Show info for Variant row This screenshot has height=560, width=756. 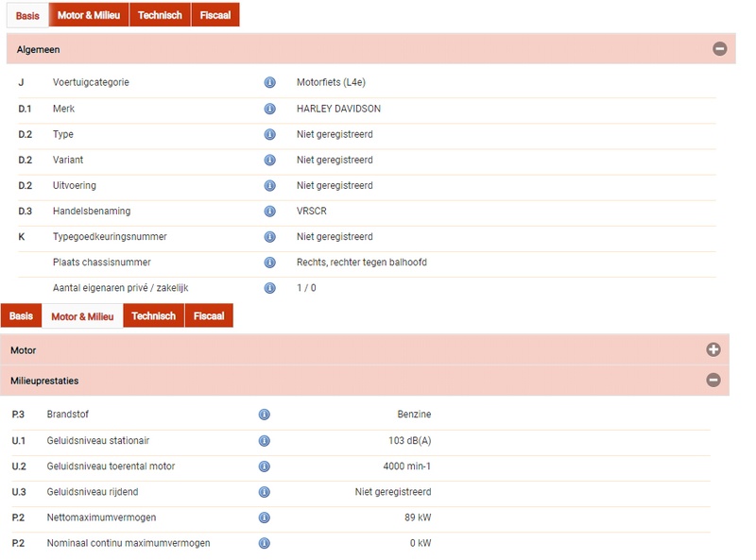pos(269,160)
